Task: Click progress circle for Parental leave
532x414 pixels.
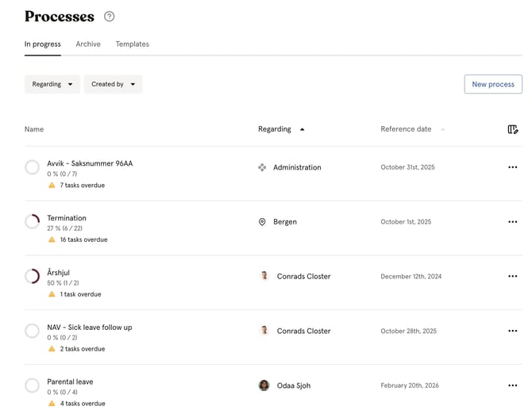Action: click(x=33, y=385)
